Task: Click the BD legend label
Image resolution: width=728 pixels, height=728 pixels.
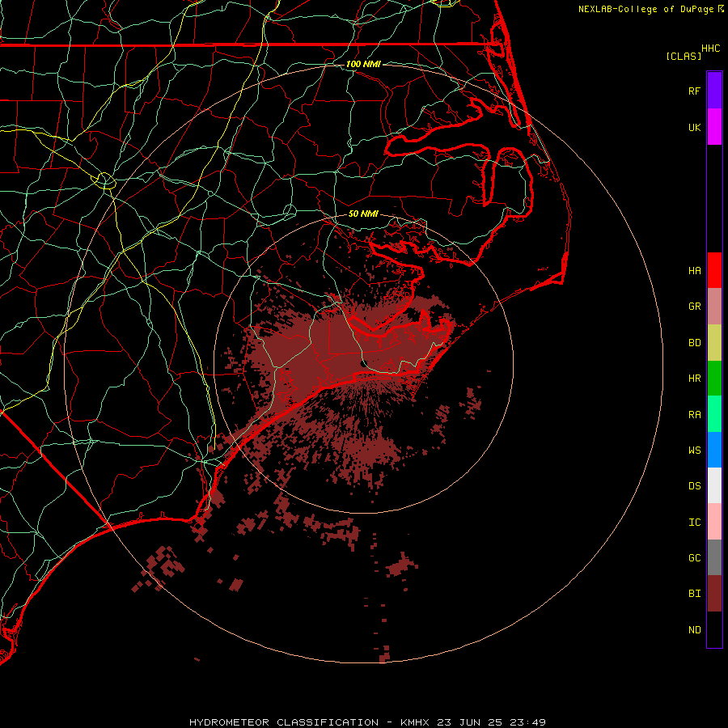Action: tap(694, 343)
